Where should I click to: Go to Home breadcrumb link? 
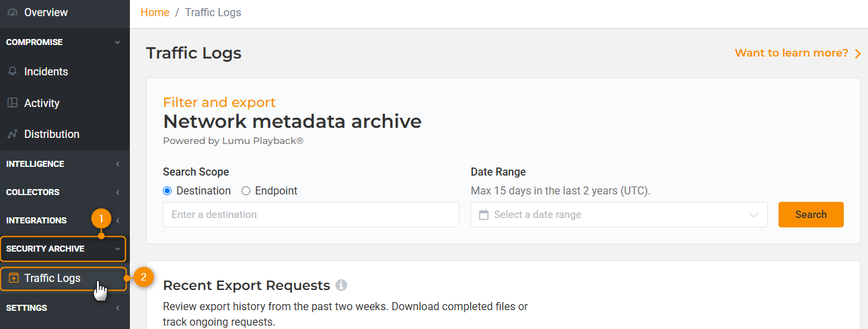pos(155,12)
